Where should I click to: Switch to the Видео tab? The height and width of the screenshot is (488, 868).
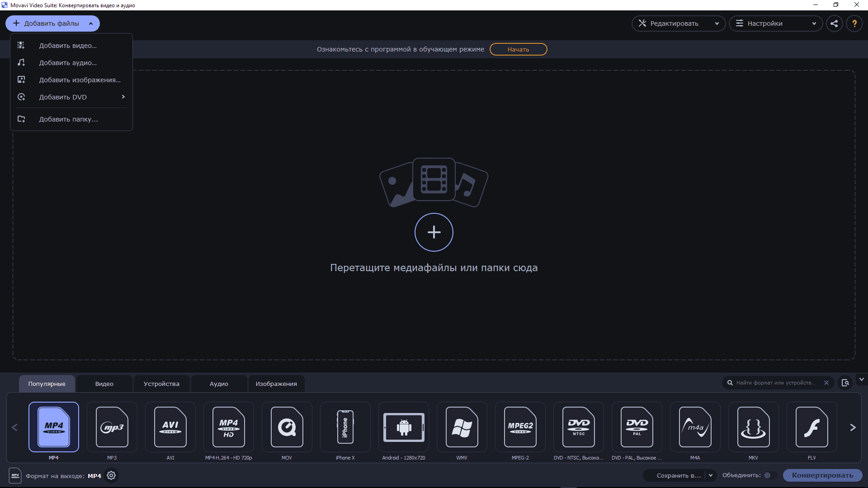pos(104,384)
